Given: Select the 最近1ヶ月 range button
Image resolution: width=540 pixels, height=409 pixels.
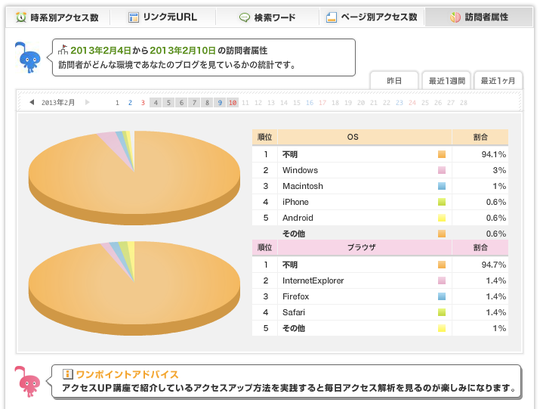Looking at the screenshot, I should 498,81.
